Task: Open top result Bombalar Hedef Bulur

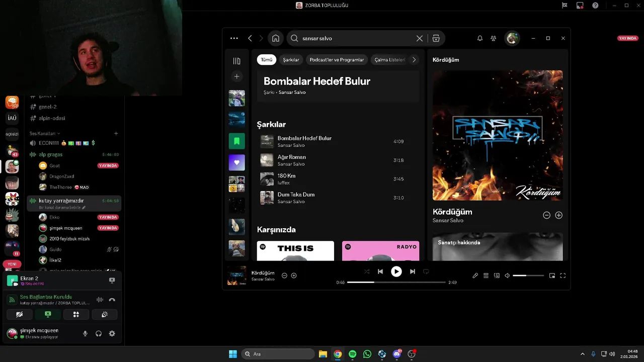Action: (x=338, y=86)
